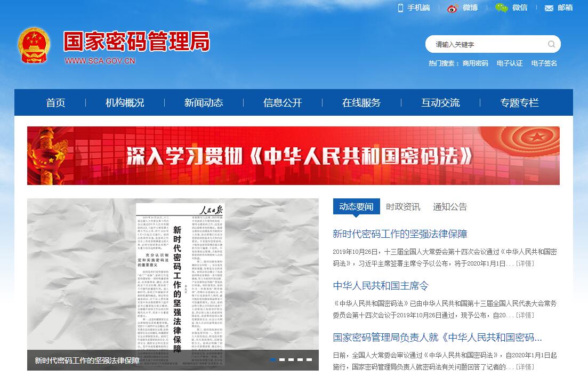The image size is (588, 377).
Task: Open headline 国家密码管理局负责人就《中华人民共和国密码...
Action: (437, 338)
